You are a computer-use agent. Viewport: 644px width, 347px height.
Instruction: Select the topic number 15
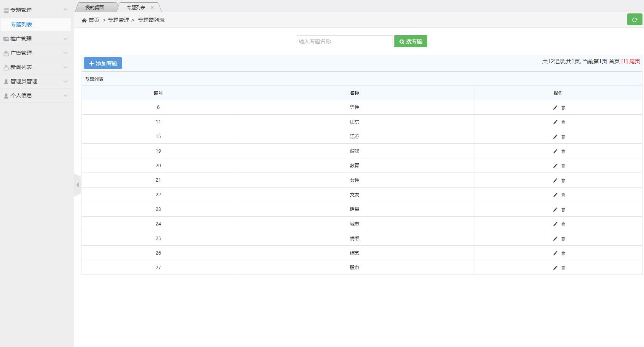tap(158, 136)
